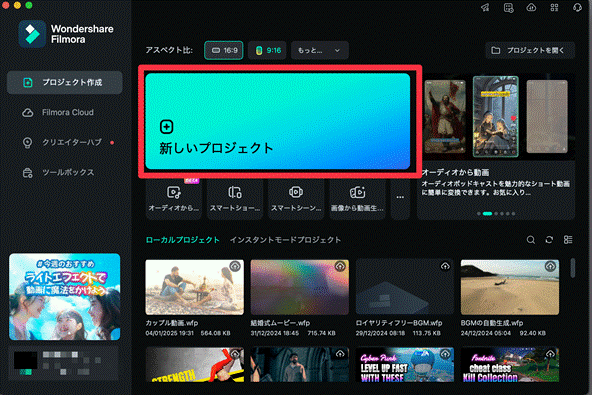The image size is (592, 395).
Task: Click the highlighted carousel page indicator dot
Action: pos(487,214)
